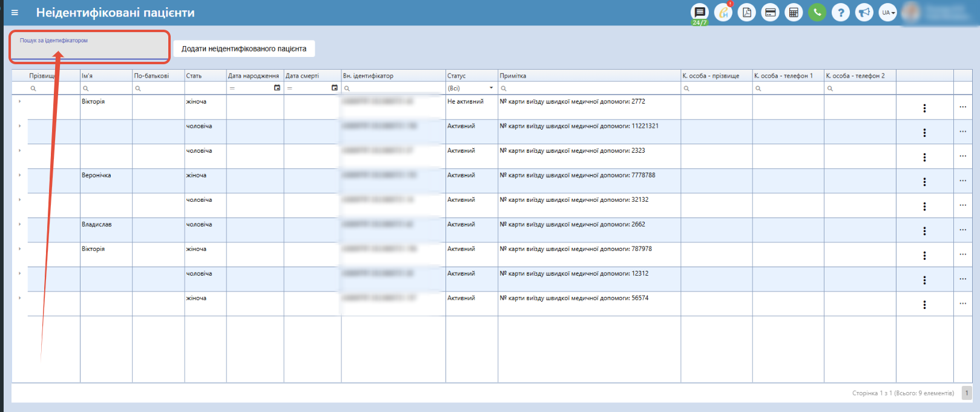Click horizontal ellipsis on card 2772 row
The image size is (980, 412).
(x=963, y=107)
